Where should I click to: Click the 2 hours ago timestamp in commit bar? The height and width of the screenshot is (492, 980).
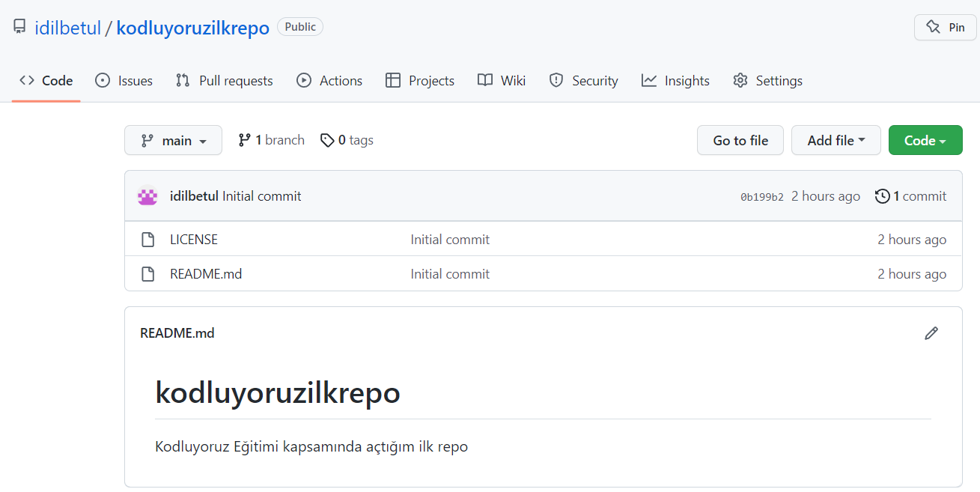click(826, 196)
